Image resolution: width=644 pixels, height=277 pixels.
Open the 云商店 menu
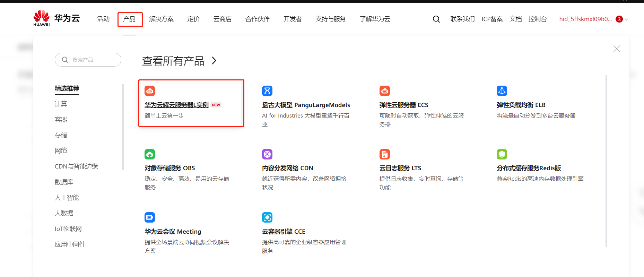point(223,19)
